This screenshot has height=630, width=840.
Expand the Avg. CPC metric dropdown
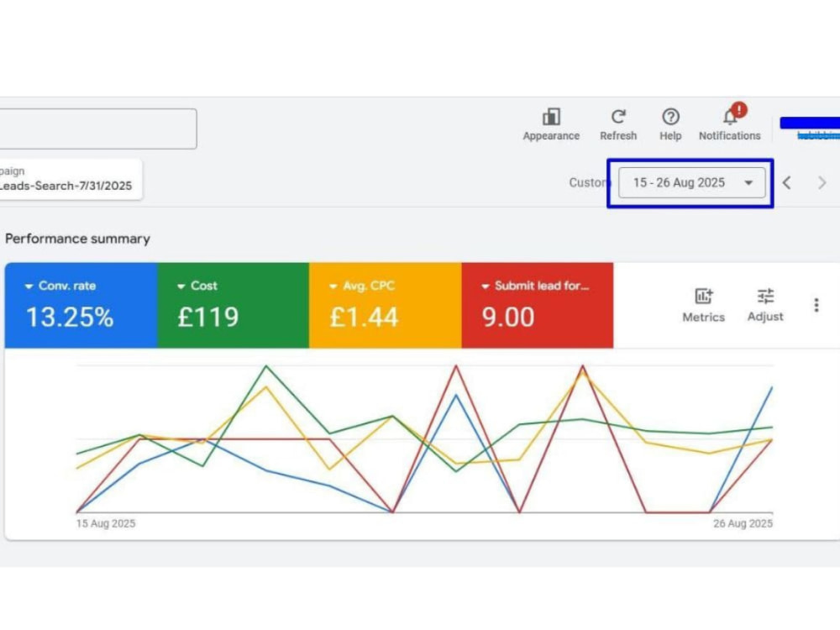click(x=333, y=286)
